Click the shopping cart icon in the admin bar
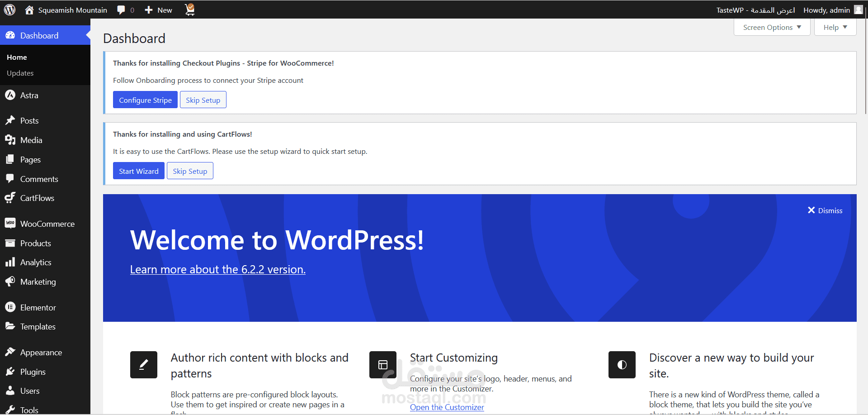The height and width of the screenshot is (415, 868). pyautogui.click(x=190, y=10)
